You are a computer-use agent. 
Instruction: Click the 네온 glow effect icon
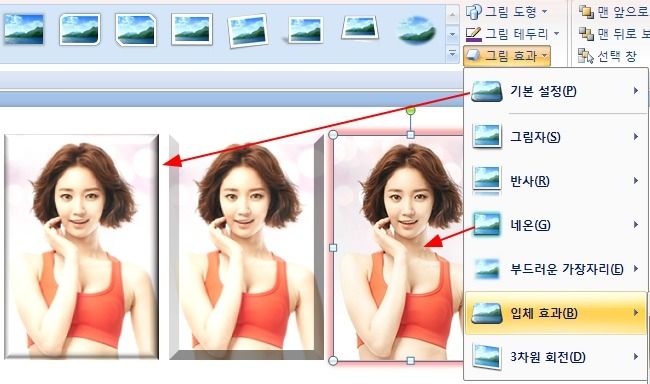coord(487,224)
